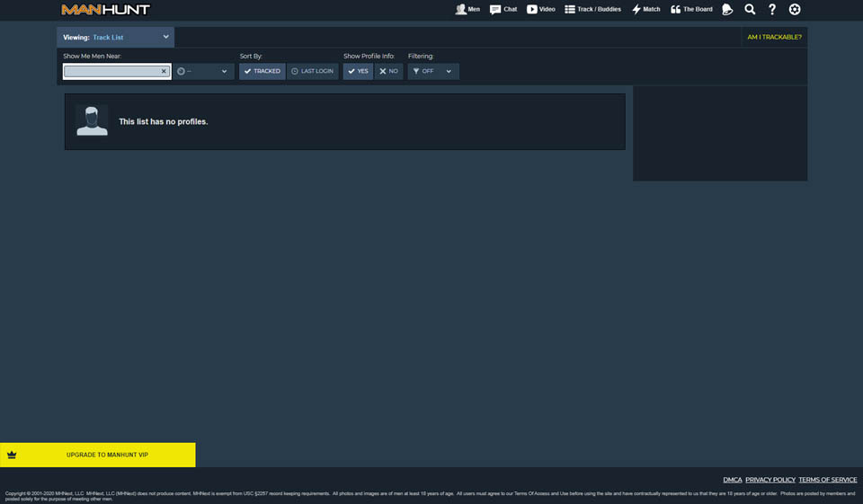Image resolution: width=863 pixels, height=504 pixels.
Task: Open help via question mark icon
Action: 772,10
